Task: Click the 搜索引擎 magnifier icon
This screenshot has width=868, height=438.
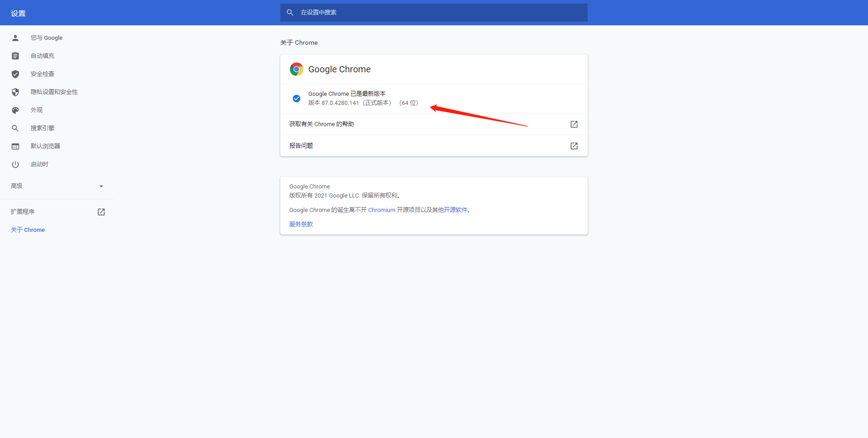Action: point(15,128)
